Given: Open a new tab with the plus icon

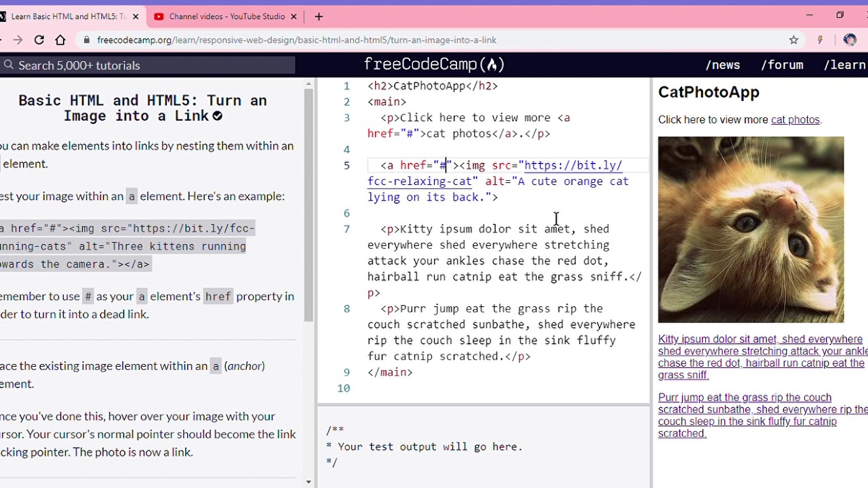Looking at the screenshot, I should point(319,16).
